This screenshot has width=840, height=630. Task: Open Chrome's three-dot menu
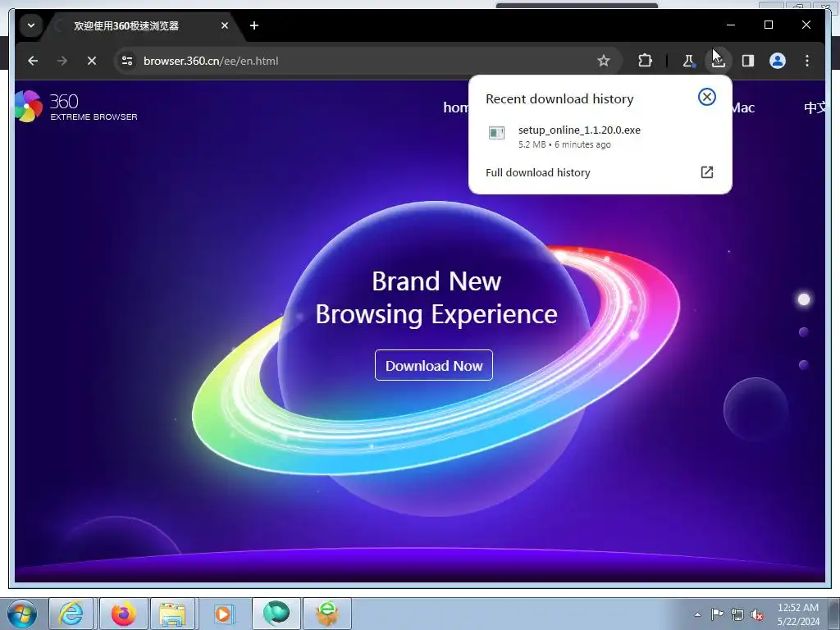[x=807, y=61]
